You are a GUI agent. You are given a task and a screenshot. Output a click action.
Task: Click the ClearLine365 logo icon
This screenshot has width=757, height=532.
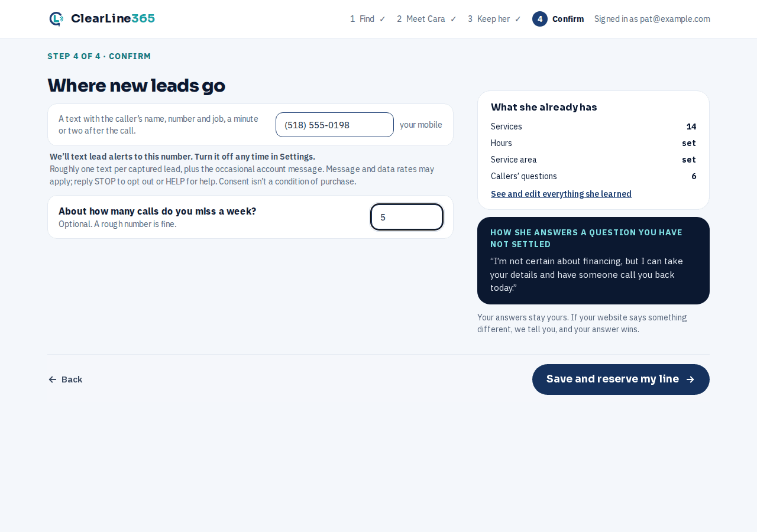click(56, 19)
